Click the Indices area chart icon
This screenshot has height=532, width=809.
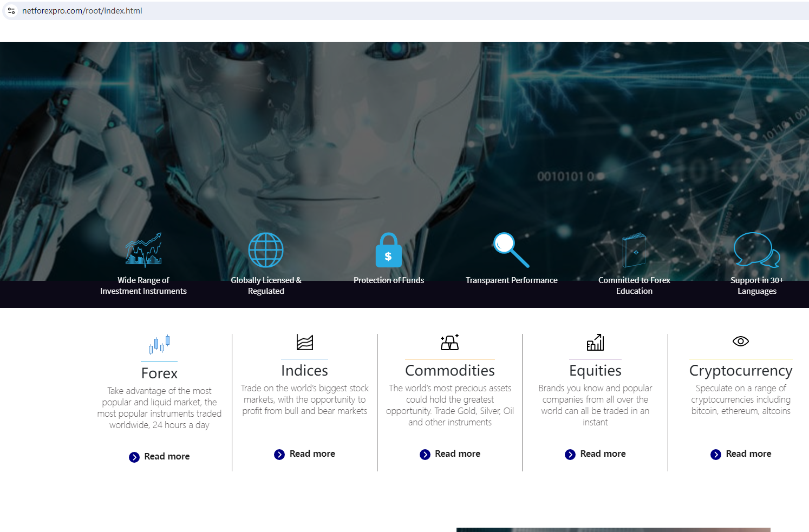tap(305, 342)
